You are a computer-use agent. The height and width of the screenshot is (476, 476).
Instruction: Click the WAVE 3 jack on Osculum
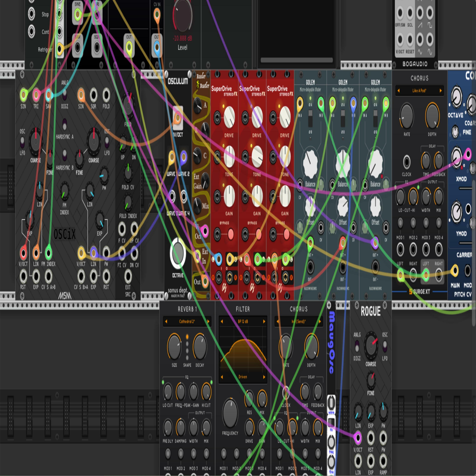[x=172, y=196]
